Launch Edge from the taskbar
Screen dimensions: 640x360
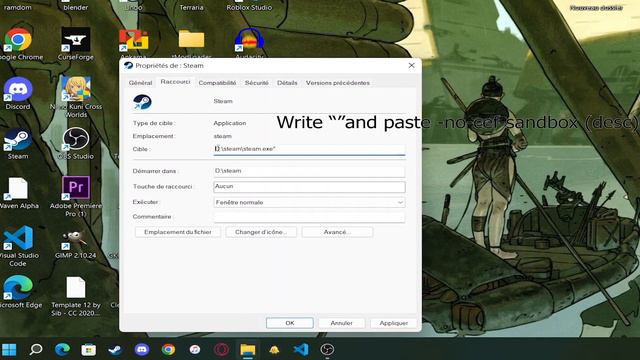pyautogui.click(x=62, y=350)
